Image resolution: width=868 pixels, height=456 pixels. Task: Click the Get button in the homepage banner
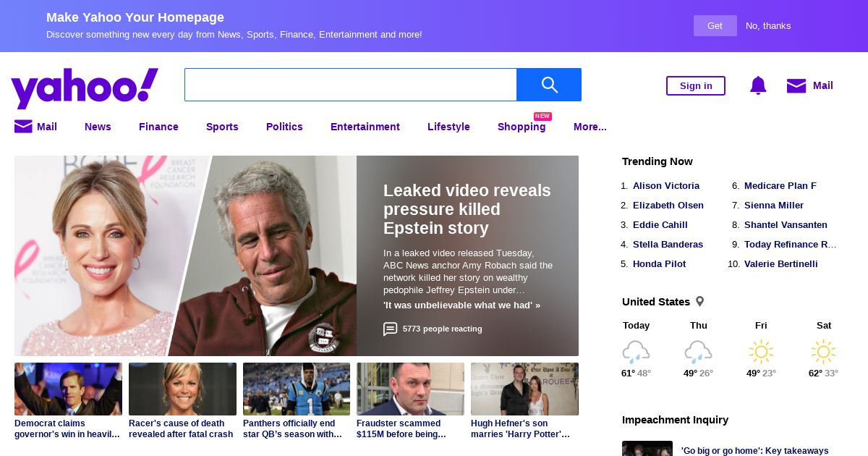tap(715, 26)
